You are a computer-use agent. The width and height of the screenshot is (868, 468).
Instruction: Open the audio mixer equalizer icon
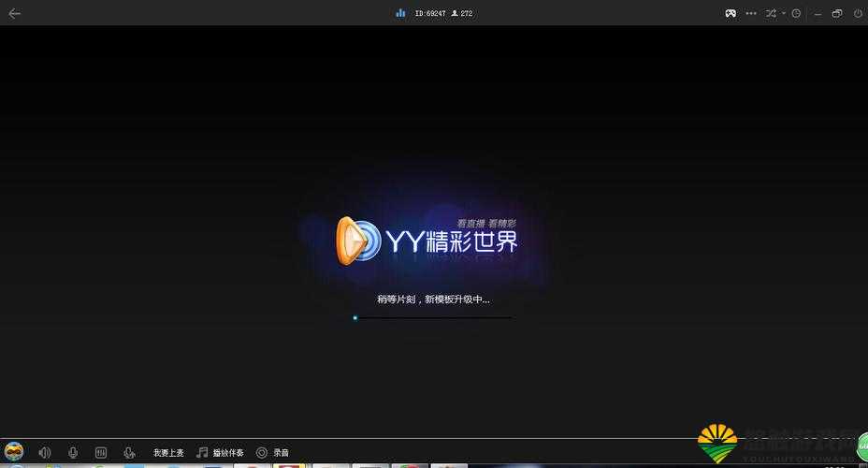coord(101,452)
